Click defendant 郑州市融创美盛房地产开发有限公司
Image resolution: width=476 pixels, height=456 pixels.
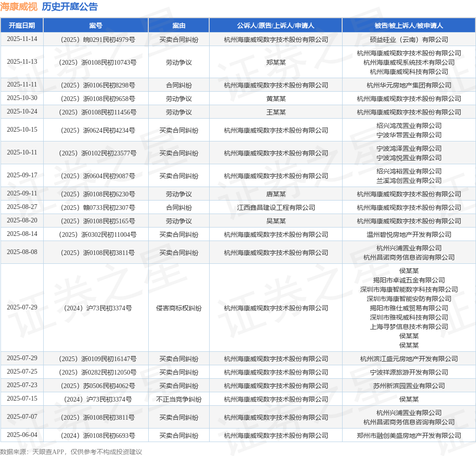409,436
